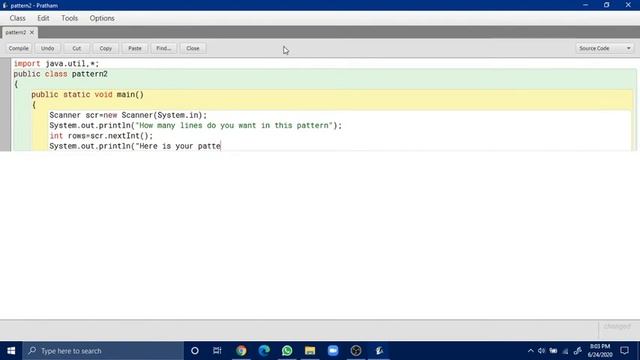Open OBS Studio from taskbar

click(356, 351)
